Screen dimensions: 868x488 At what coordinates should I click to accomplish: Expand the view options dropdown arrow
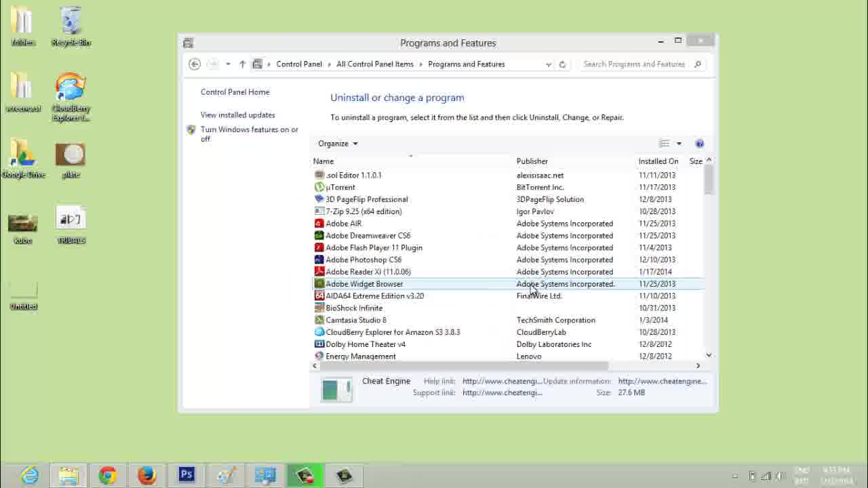tap(679, 144)
